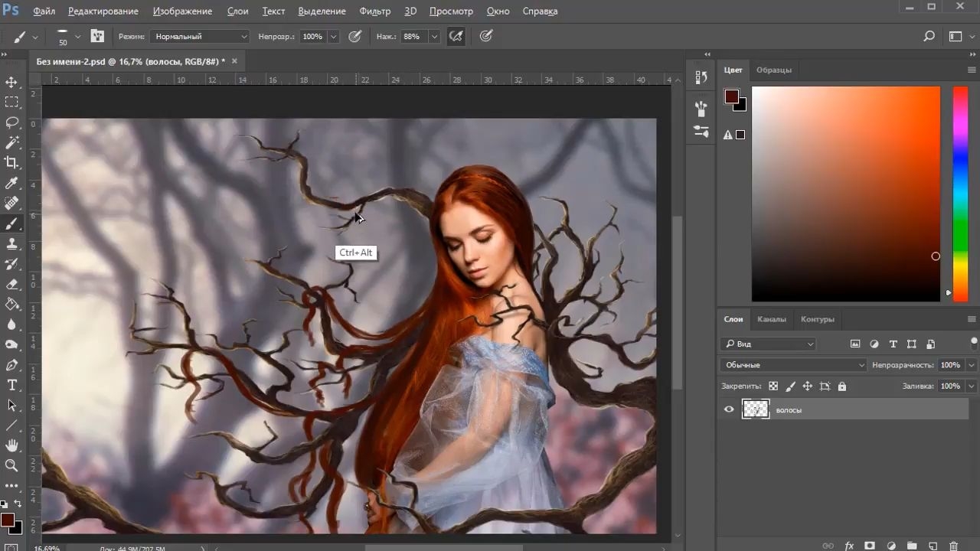Select the Blur tool

tap(11, 324)
